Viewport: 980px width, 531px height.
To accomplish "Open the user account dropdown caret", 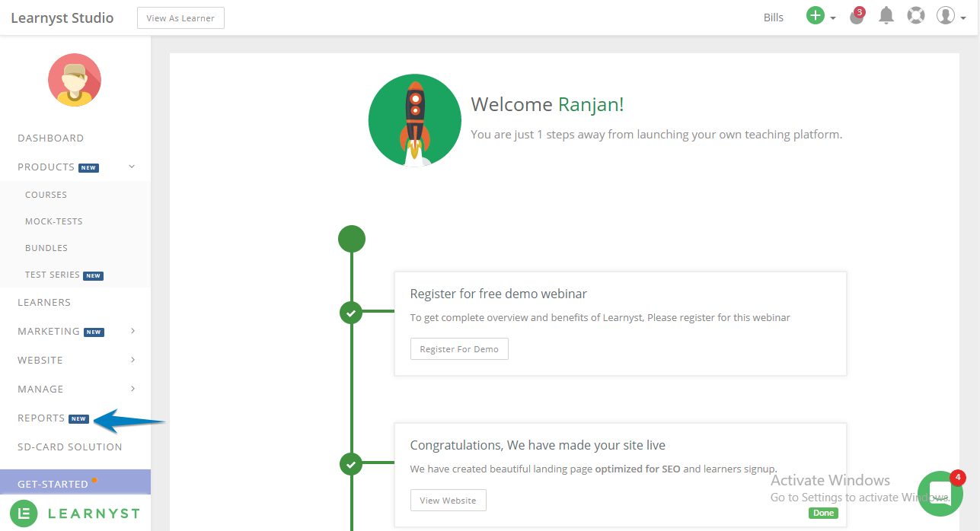I will tap(962, 18).
